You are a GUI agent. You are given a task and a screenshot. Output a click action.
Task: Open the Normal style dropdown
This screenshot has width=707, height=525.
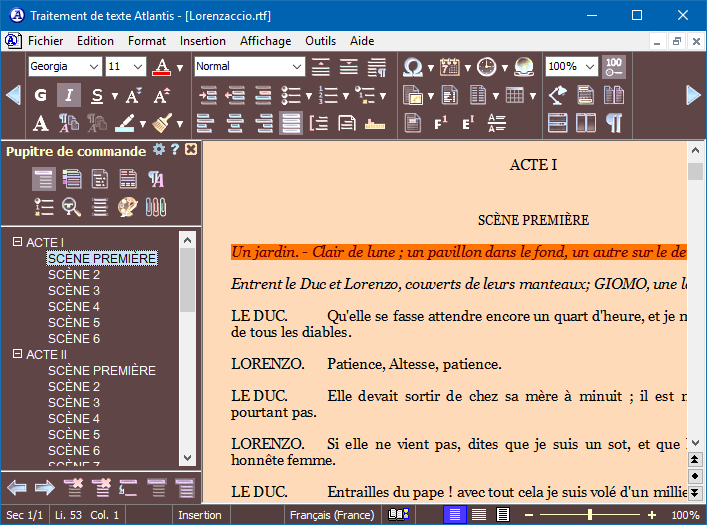click(x=296, y=67)
